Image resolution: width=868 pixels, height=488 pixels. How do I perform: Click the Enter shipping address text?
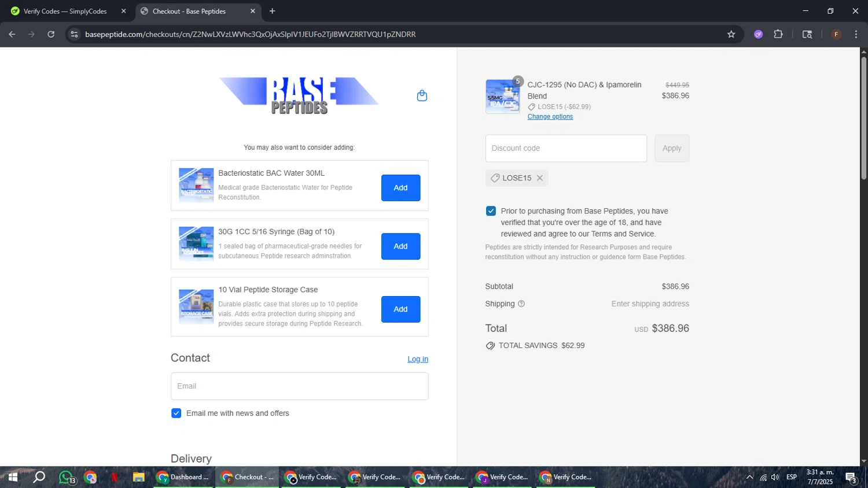pyautogui.click(x=650, y=304)
